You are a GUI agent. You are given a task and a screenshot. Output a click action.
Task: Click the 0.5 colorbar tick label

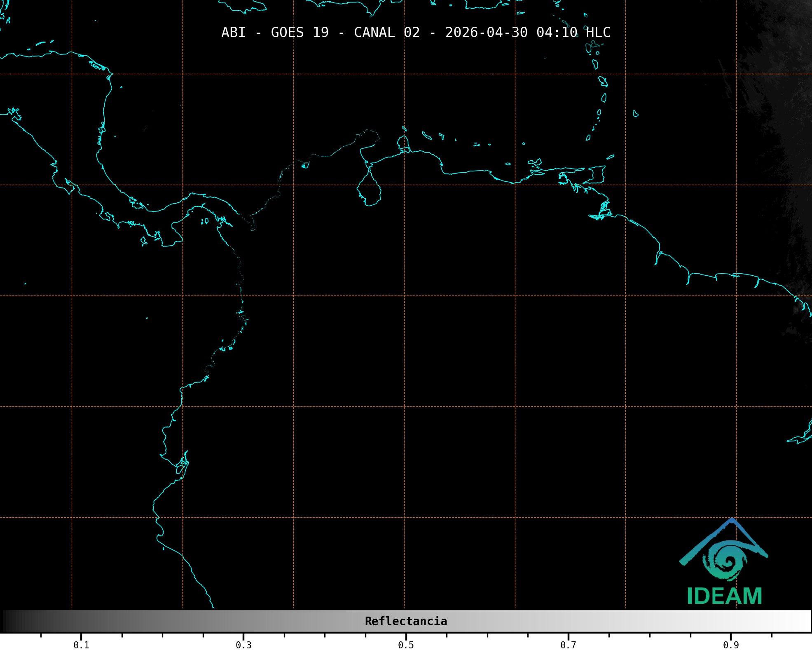pyautogui.click(x=406, y=645)
